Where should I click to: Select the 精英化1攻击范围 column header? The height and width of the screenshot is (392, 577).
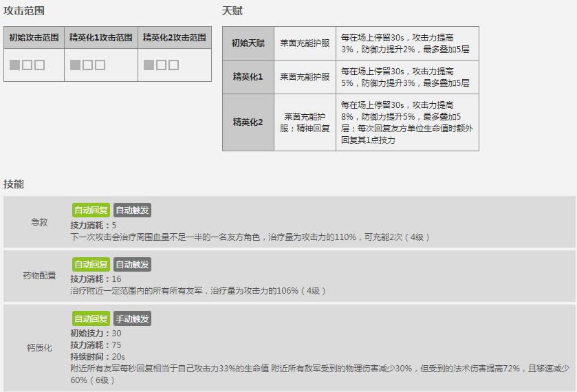pyautogui.click(x=101, y=38)
